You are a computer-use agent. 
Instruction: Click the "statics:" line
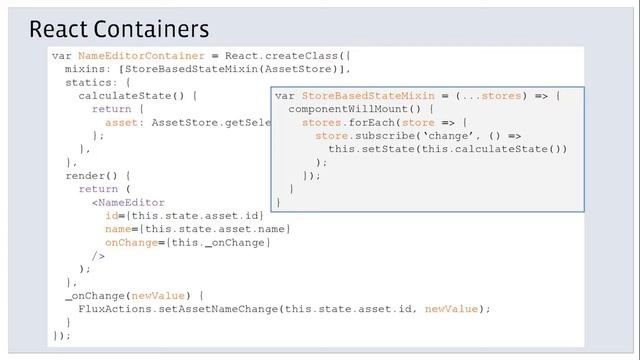point(98,82)
